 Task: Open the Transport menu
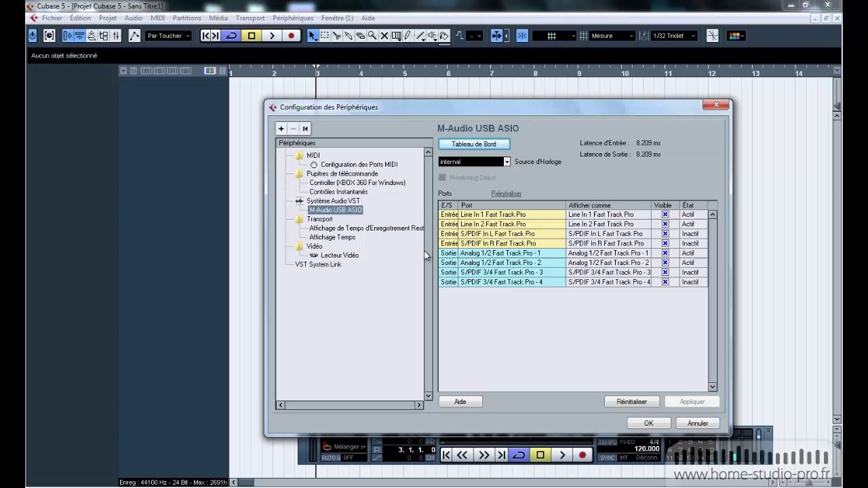pos(250,18)
